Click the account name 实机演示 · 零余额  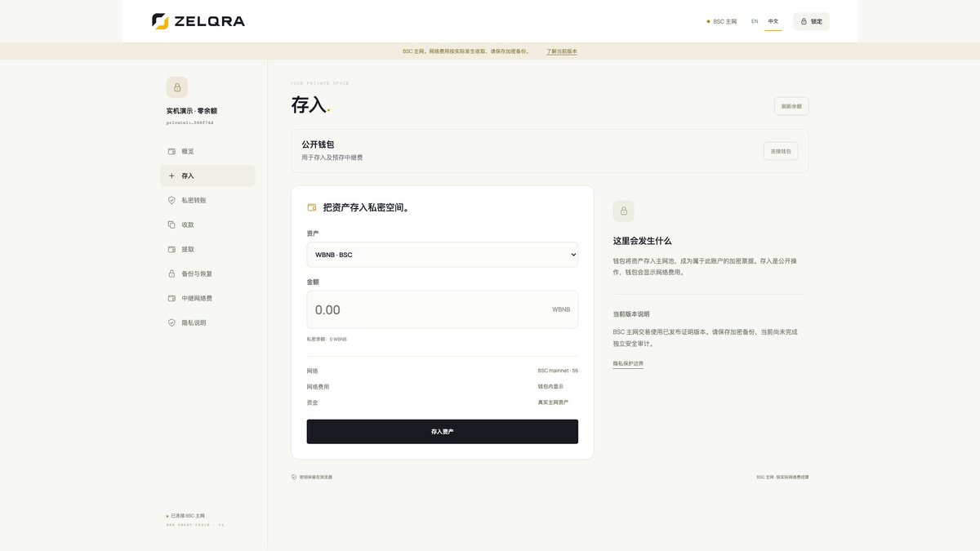[x=192, y=111]
